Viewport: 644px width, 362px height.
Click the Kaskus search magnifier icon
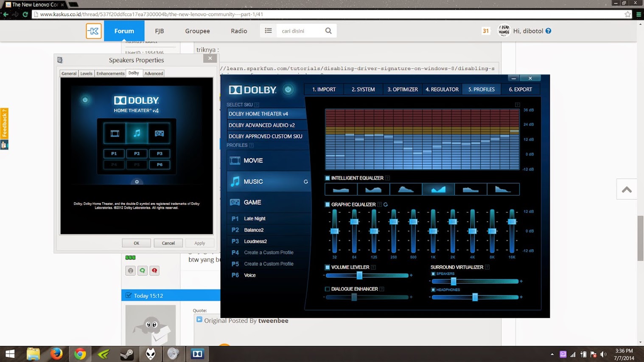point(328,31)
